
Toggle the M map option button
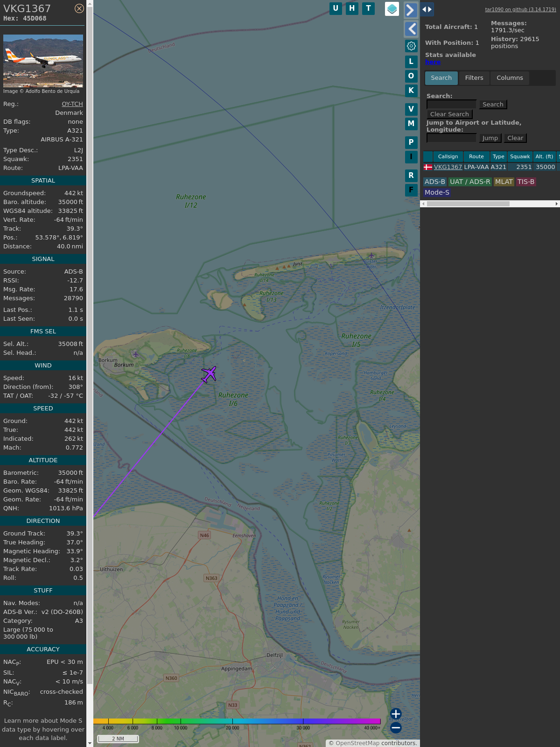(411, 124)
